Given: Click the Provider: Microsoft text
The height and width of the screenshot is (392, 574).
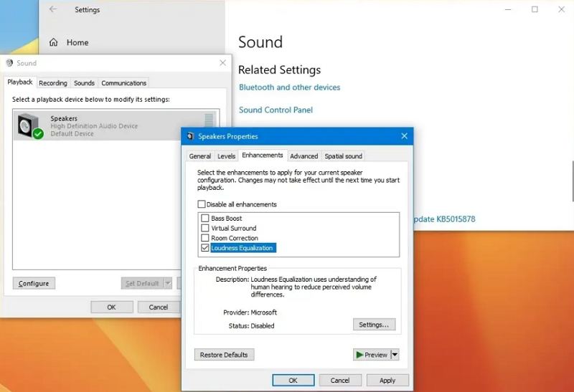Looking at the screenshot, I should click(x=250, y=312).
